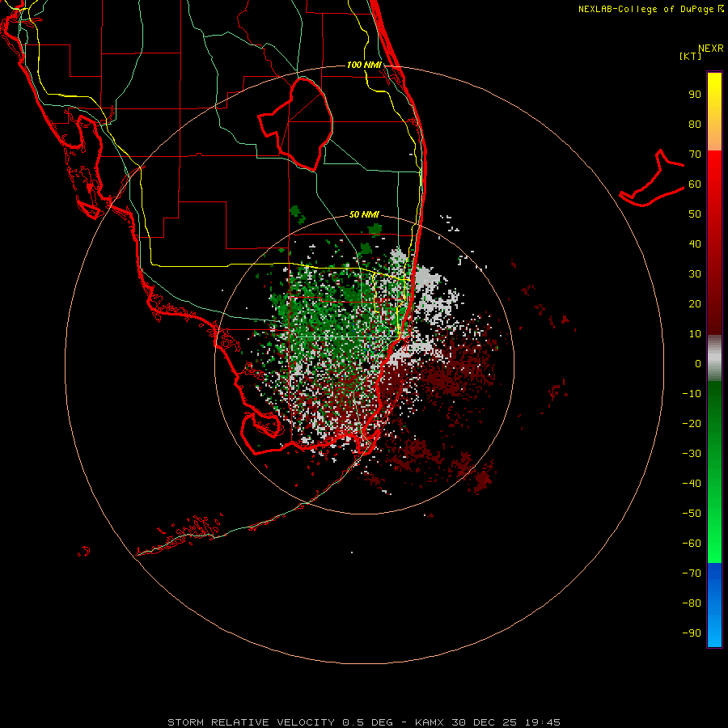Click the 100 NMI range ring label
This screenshot has height=728, width=728.
[x=364, y=65]
